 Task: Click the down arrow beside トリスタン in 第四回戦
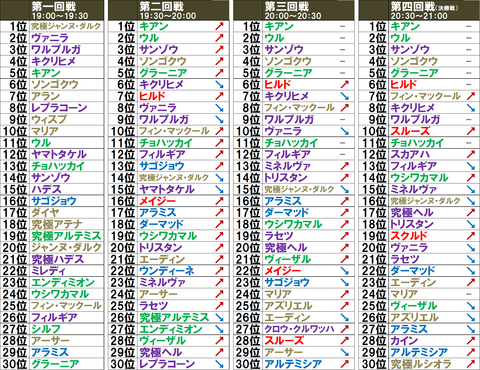pos(470,224)
